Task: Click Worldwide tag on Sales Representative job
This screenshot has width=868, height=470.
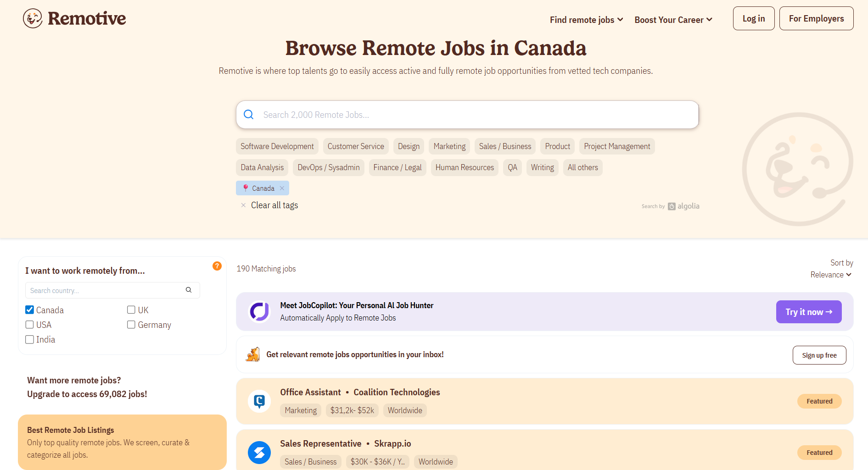Action: (x=436, y=462)
